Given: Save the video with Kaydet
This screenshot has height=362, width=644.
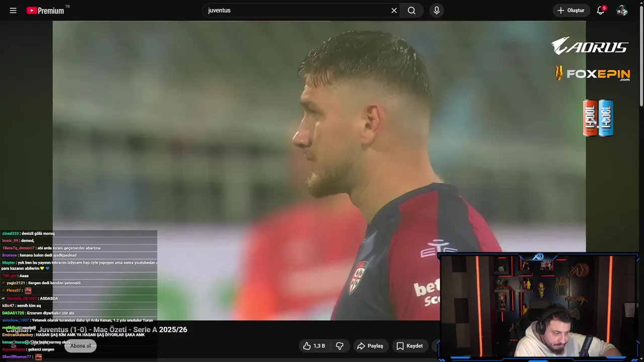Looking at the screenshot, I should tap(410, 346).
